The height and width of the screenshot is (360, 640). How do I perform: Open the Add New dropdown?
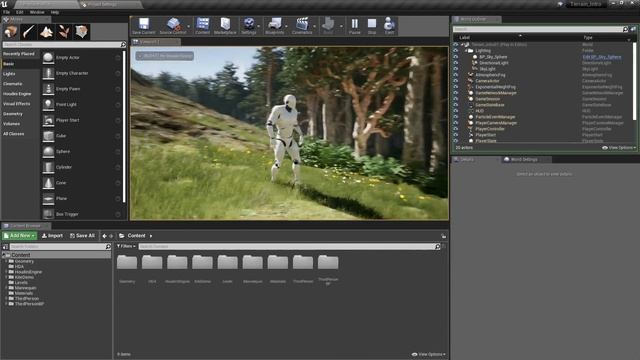[x=19, y=236]
